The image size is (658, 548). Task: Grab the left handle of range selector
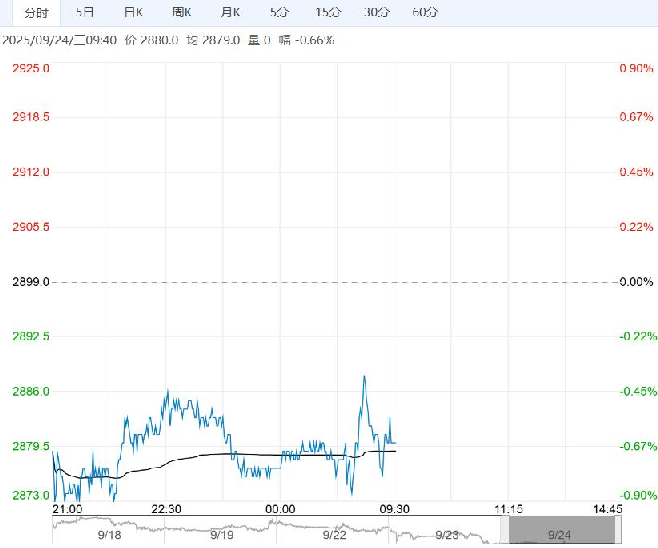tap(505, 530)
